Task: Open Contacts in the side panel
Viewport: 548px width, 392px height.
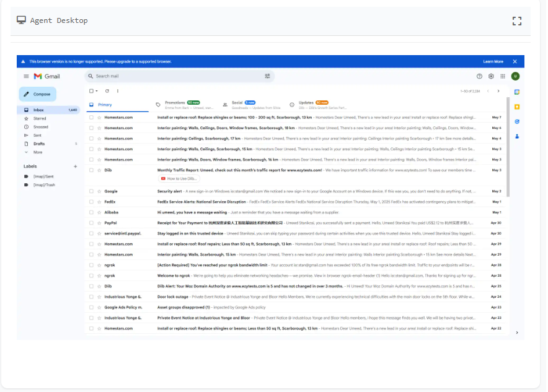Action: [x=517, y=136]
